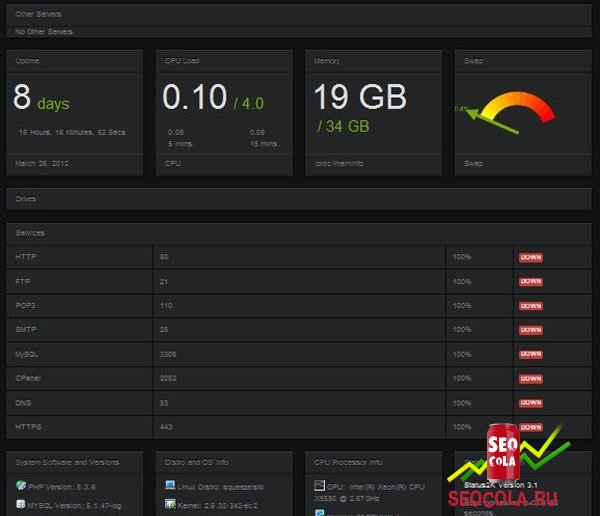Click the 100% value in HTTPS row
Image resolution: width=600 pixels, height=516 pixels.
pyautogui.click(x=462, y=427)
